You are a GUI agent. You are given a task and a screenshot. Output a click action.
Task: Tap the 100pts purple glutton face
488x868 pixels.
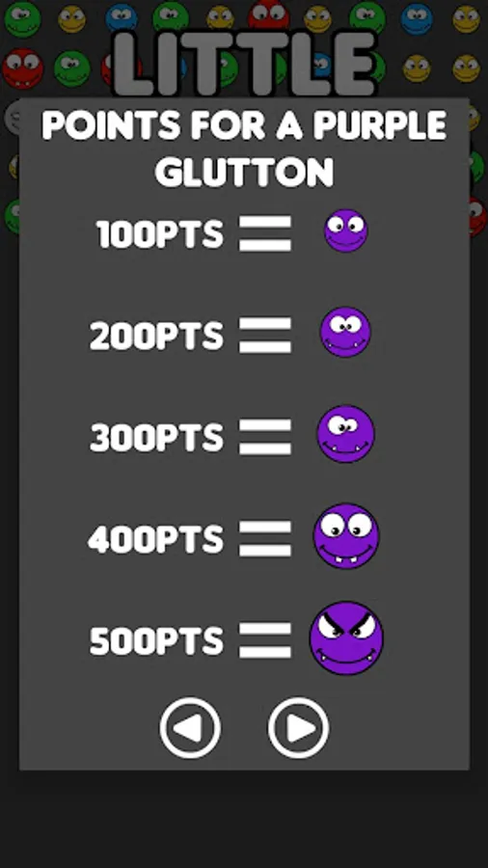pos(346,231)
